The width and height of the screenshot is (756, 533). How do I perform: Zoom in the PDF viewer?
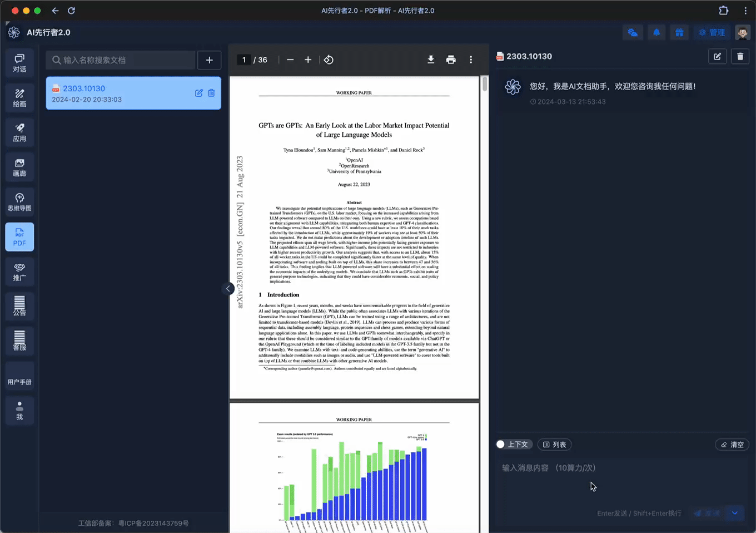[x=308, y=60]
